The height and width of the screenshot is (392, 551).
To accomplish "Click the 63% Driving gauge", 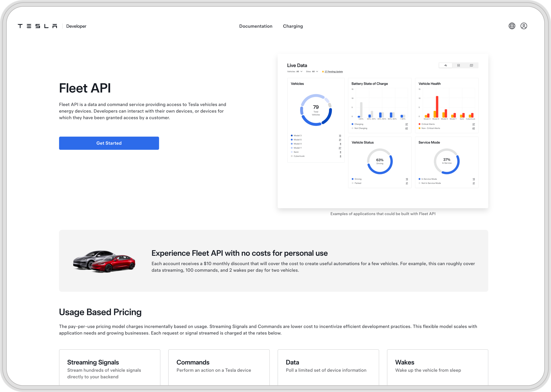I will coord(380,161).
